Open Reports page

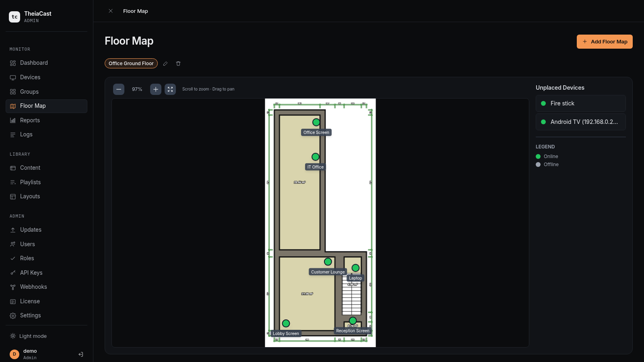46,120
